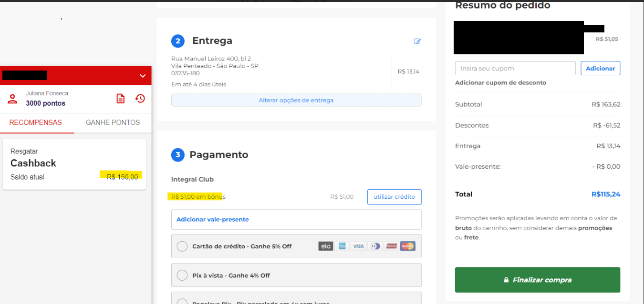Click the Visa card icon
This screenshot has height=304, width=644.
(x=358, y=246)
